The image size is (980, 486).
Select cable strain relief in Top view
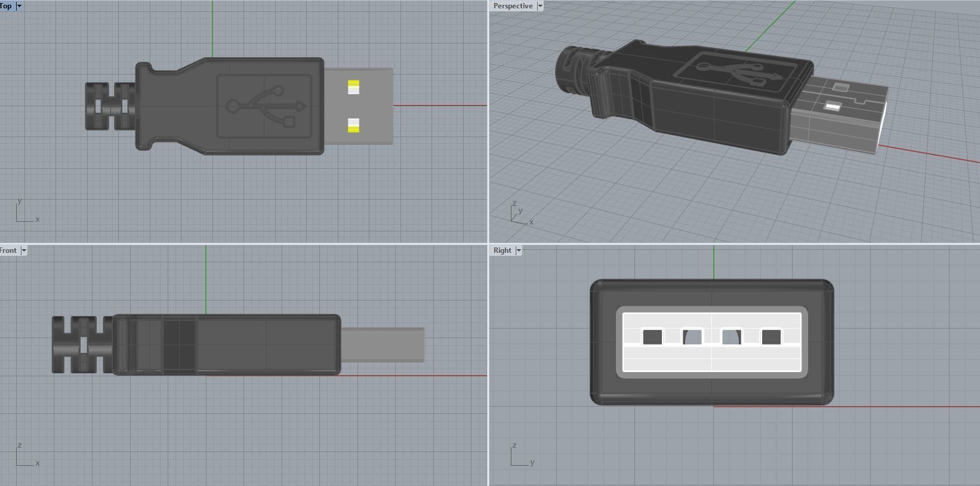coord(111,106)
